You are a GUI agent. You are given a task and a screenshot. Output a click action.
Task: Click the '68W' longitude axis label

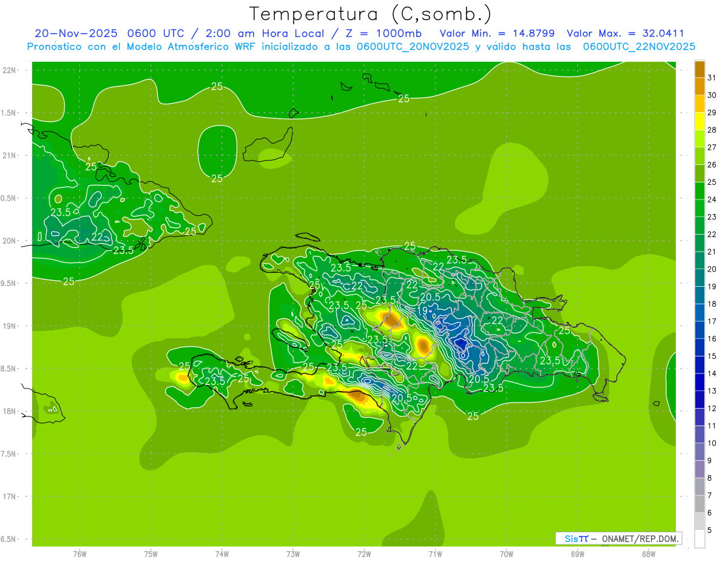pos(649,554)
